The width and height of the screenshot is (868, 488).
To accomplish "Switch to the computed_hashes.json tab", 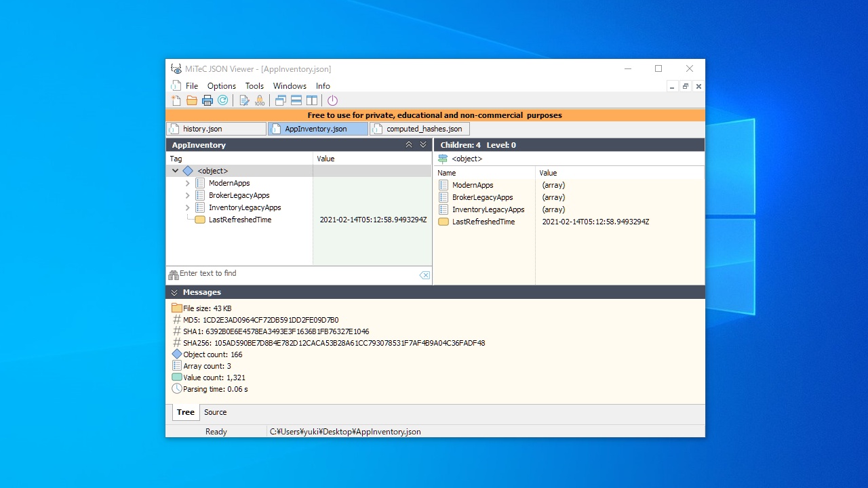I will 420,129.
